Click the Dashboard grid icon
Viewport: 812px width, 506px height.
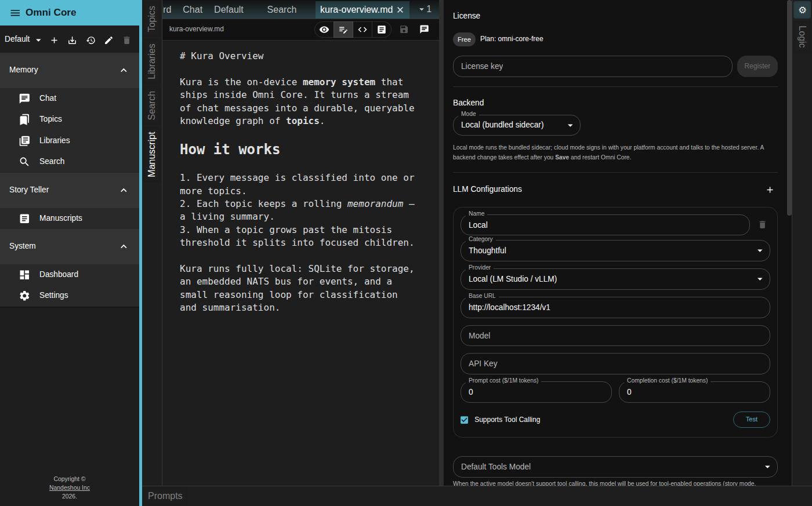(x=24, y=275)
